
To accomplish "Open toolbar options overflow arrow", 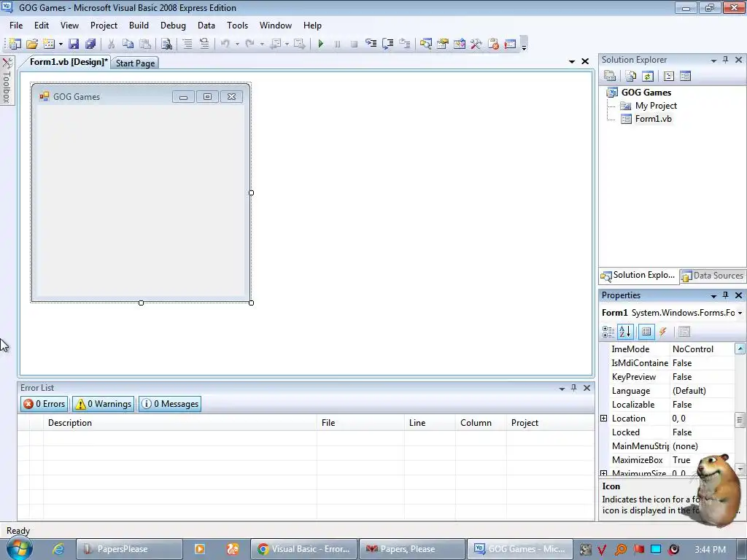I will tap(524, 44).
